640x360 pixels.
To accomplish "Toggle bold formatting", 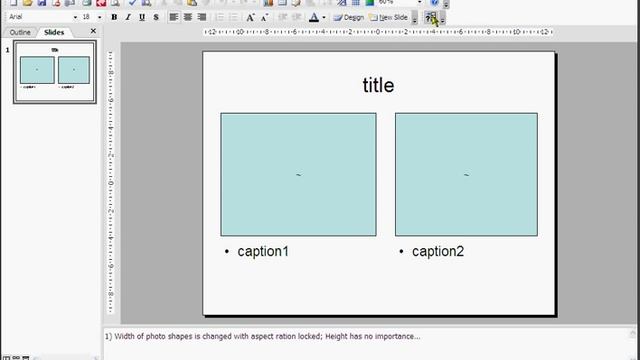I will pos(114,17).
